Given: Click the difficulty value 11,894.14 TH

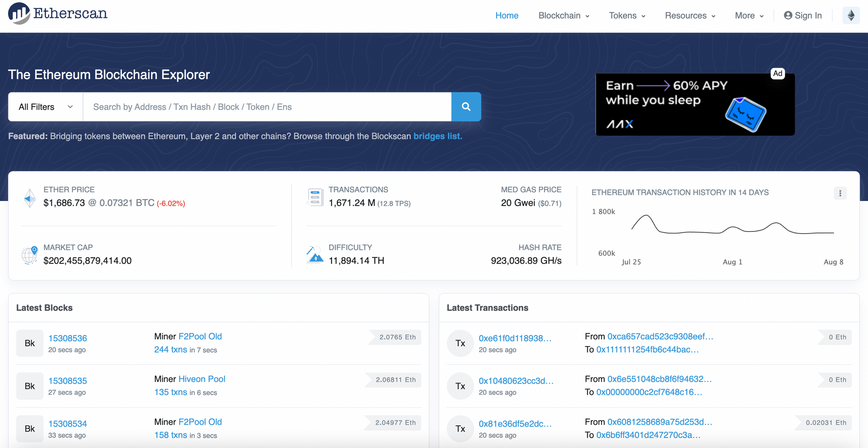Looking at the screenshot, I should coord(356,260).
